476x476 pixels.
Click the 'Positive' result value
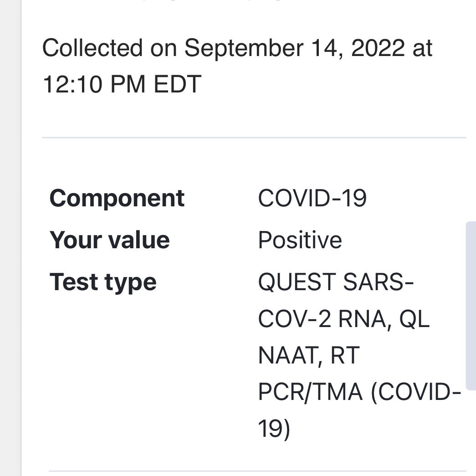(300, 240)
